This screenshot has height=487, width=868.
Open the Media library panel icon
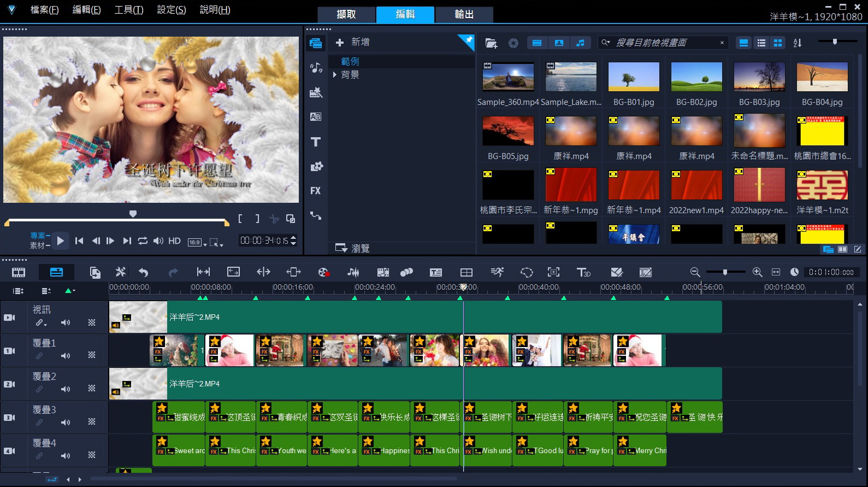tap(316, 43)
